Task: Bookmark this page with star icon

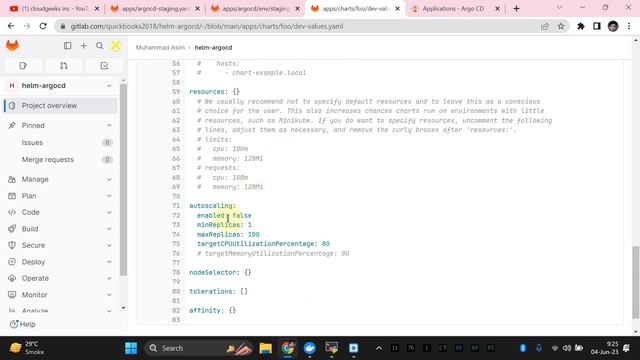Action: click(561, 26)
